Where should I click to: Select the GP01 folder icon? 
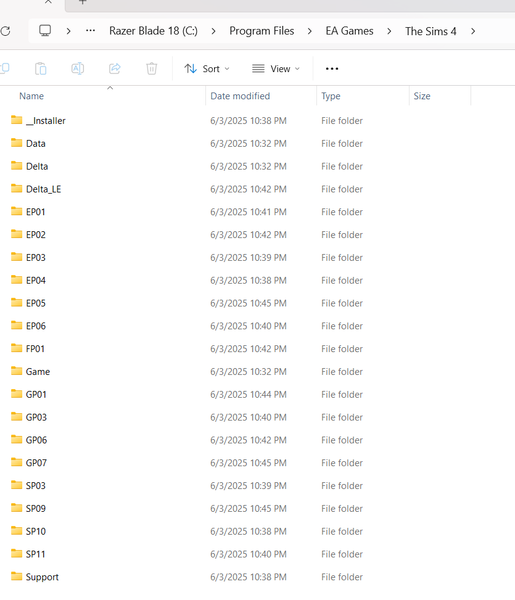point(16,394)
